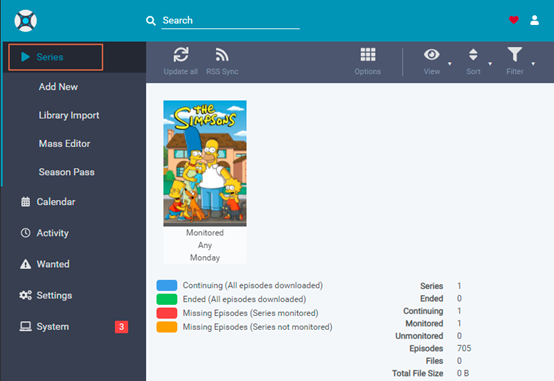The width and height of the screenshot is (554, 381).
Task: Click the Any text under the poster
Action: point(205,245)
